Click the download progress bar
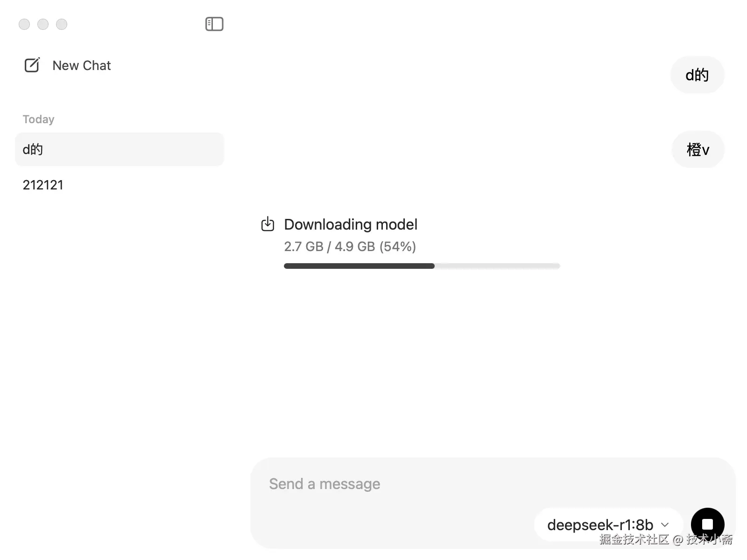This screenshot has width=747, height=560. [359, 266]
